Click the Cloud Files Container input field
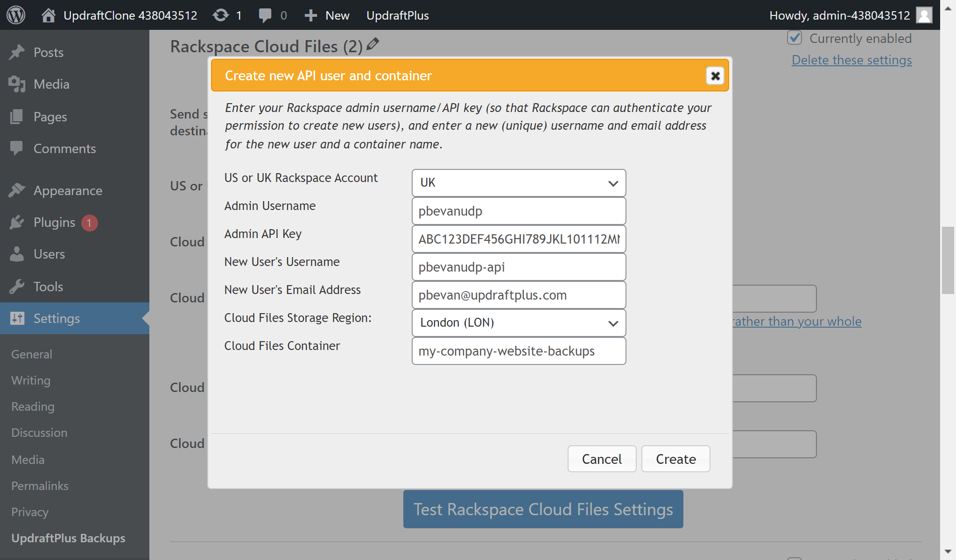Viewport: 956px width, 560px height. point(518,351)
